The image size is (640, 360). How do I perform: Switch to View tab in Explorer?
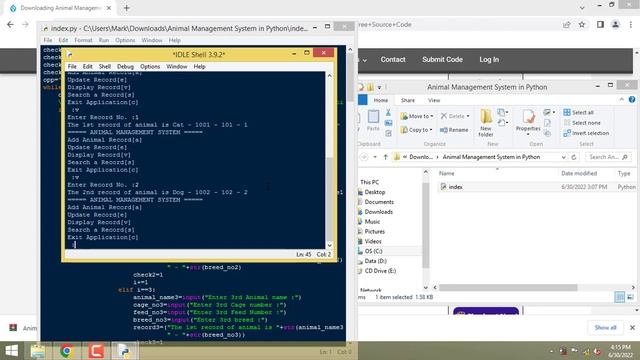[x=434, y=100]
